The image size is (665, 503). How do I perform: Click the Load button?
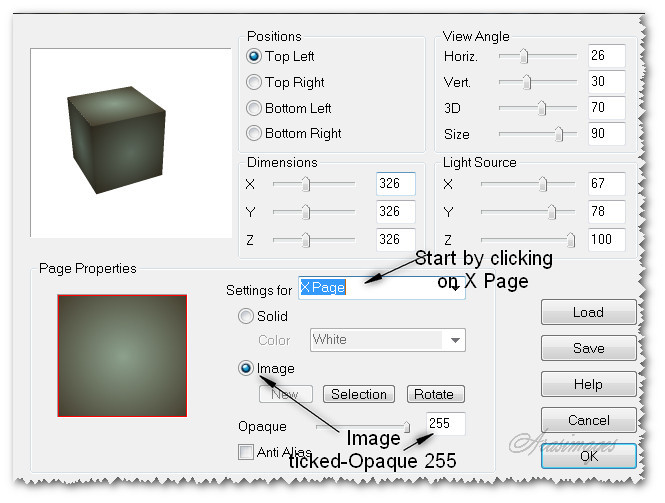click(x=588, y=312)
